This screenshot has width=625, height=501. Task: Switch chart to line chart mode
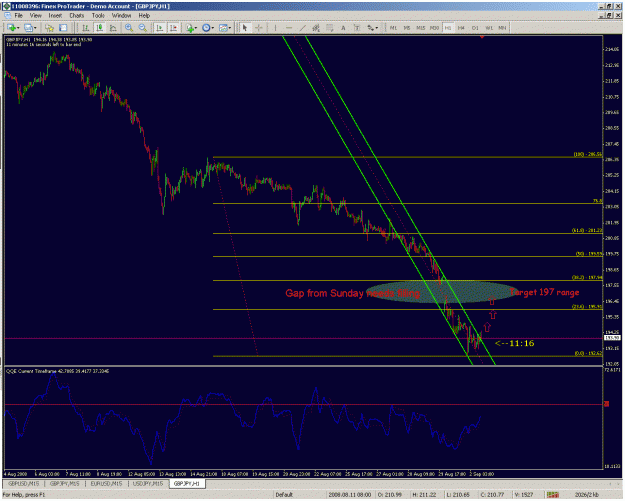113,28
